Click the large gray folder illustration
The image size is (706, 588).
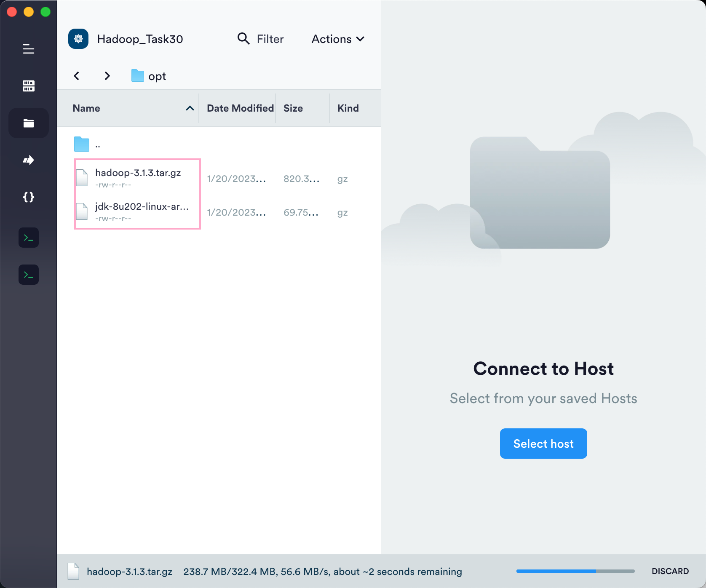(540, 192)
